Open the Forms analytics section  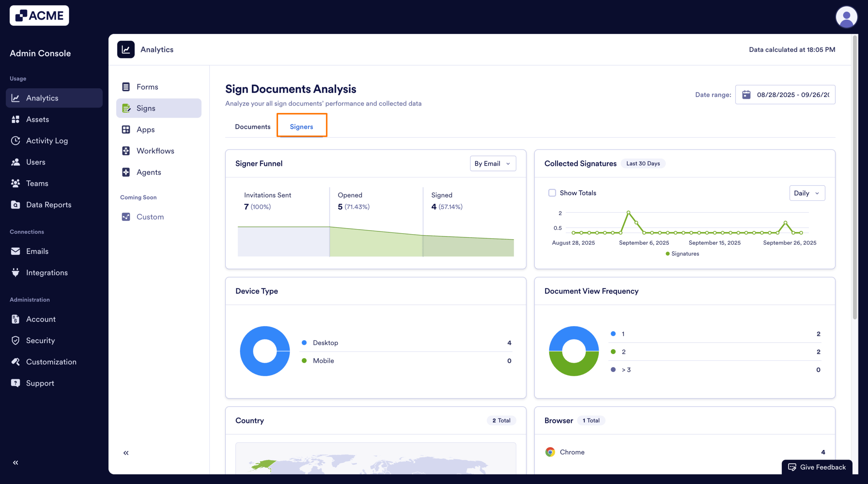pyautogui.click(x=147, y=87)
